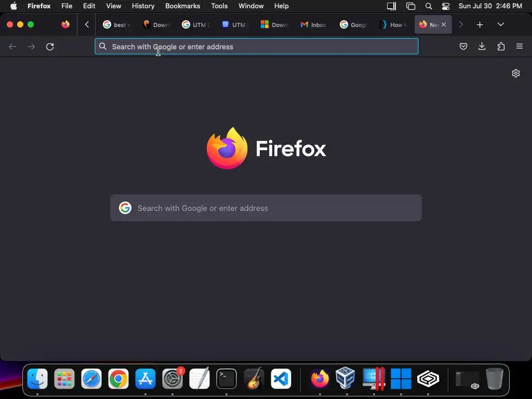Switch to the Gmail Inbox tab
The width and height of the screenshot is (532, 399).
(314, 25)
